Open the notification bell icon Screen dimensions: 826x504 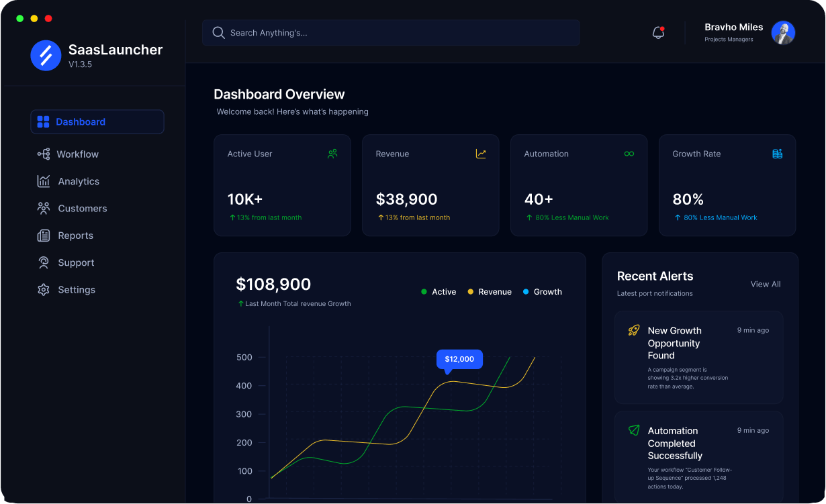[x=658, y=32]
